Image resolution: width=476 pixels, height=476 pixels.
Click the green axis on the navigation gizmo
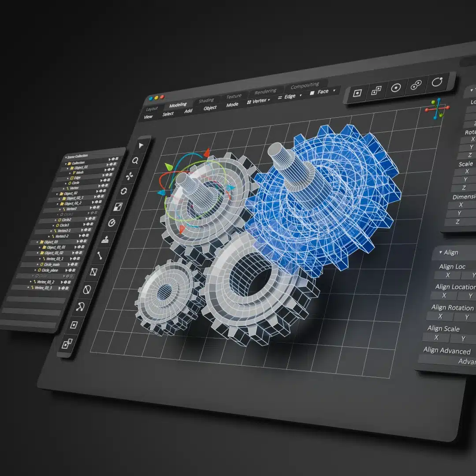pos(433,103)
